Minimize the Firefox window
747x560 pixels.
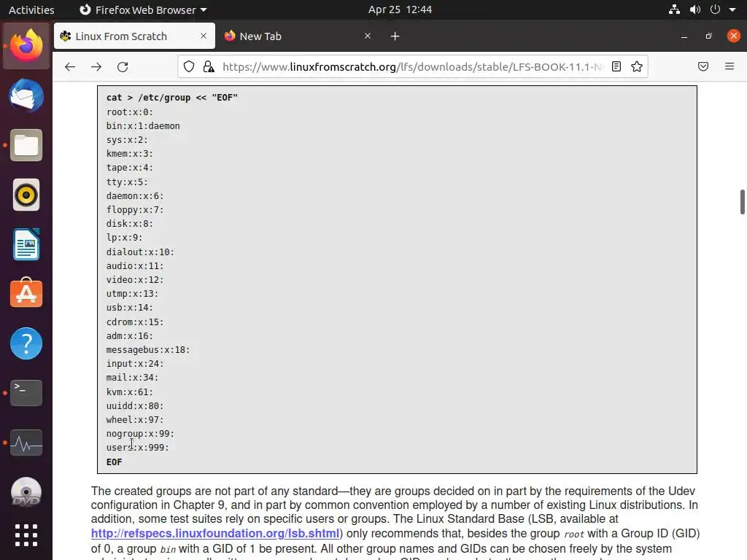pos(684,36)
